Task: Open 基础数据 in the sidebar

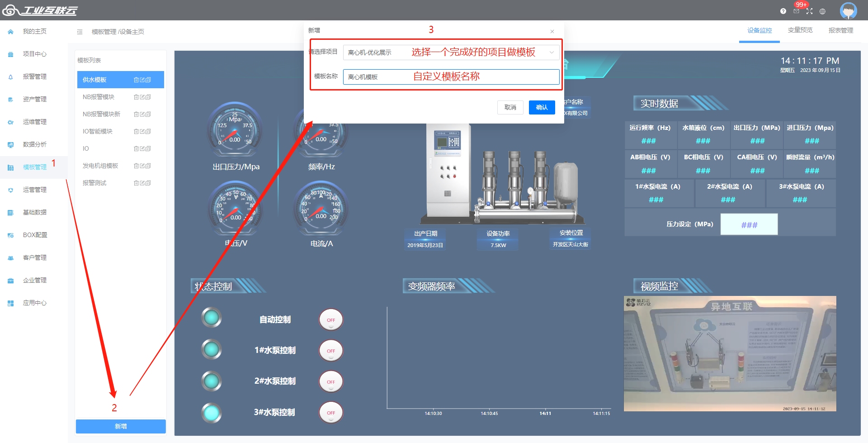Action: pos(34,213)
